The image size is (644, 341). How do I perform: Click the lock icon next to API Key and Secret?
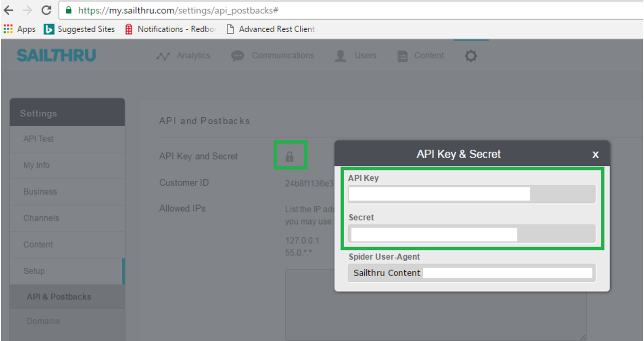(x=290, y=156)
